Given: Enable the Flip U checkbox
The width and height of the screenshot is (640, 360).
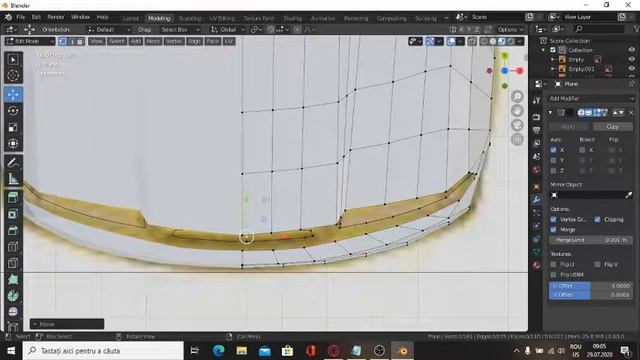Looking at the screenshot, I should pos(553,264).
